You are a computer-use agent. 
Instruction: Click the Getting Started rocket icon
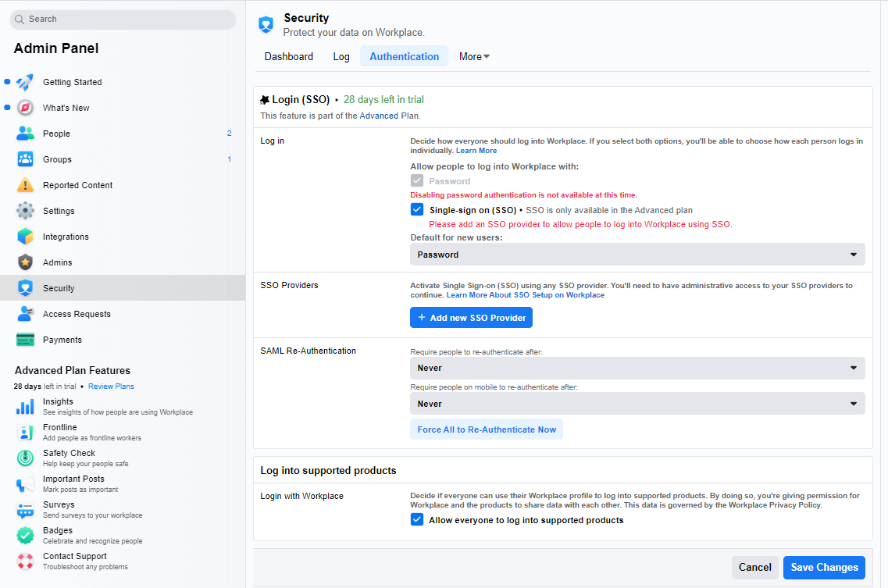(x=25, y=82)
